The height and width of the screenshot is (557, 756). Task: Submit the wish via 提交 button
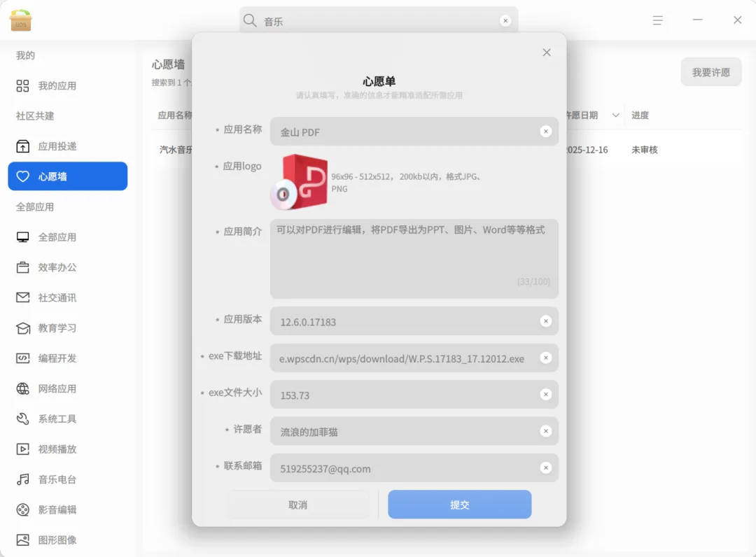[x=459, y=504]
